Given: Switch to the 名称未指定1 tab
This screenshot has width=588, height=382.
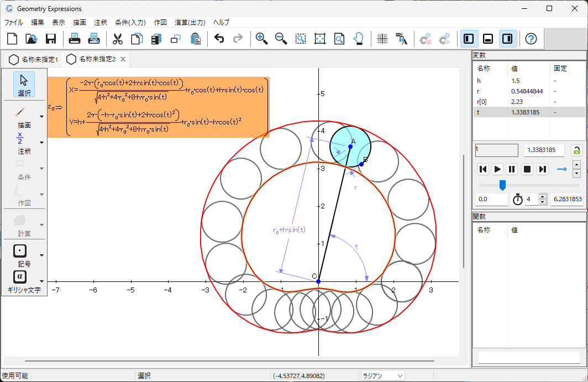Looking at the screenshot, I should point(34,59).
